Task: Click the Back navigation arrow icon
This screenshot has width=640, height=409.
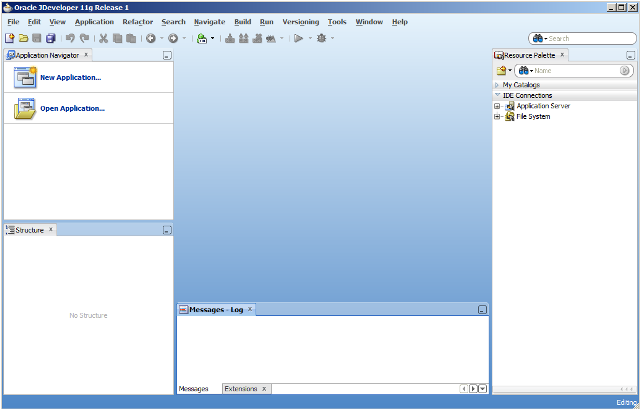Action: point(151,38)
